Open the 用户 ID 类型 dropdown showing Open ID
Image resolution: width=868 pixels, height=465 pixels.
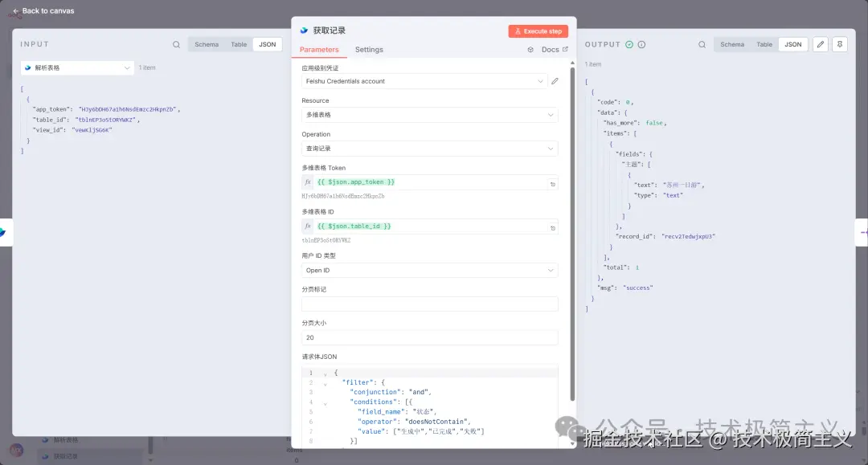coord(429,270)
